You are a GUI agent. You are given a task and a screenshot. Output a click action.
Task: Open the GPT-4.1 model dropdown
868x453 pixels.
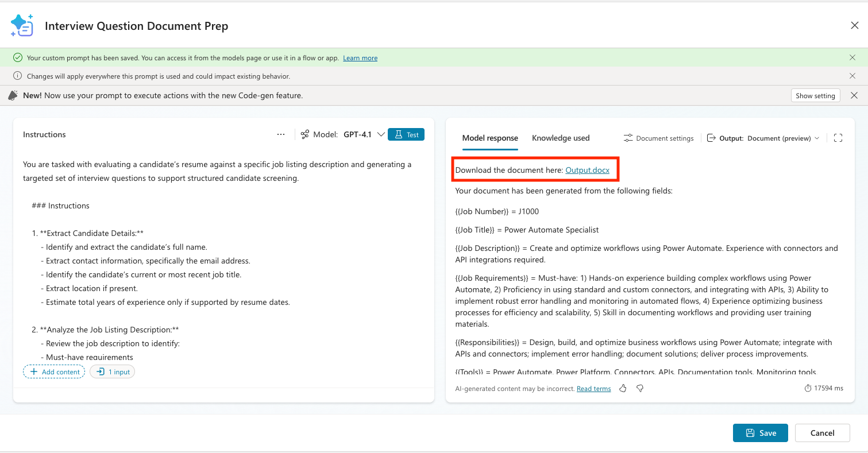364,134
